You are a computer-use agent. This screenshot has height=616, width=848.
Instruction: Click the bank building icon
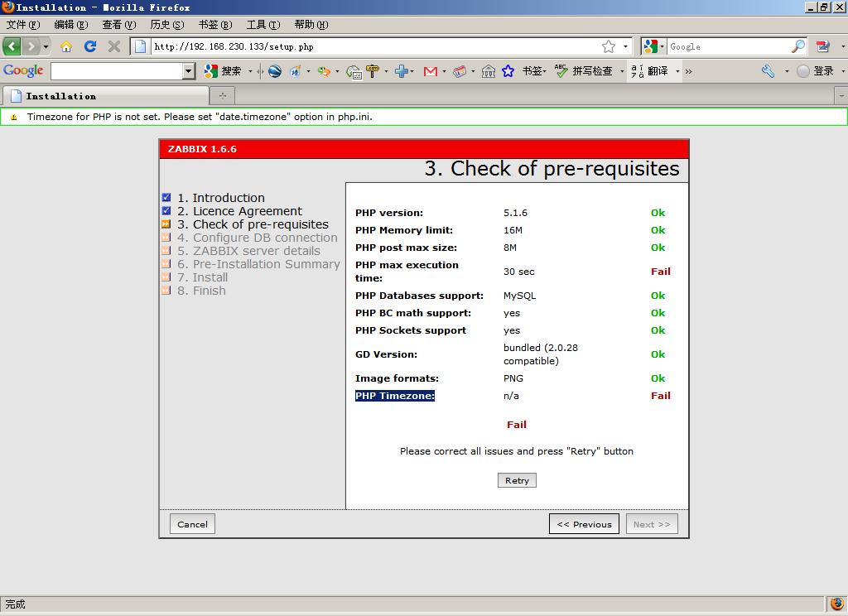coord(489,71)
